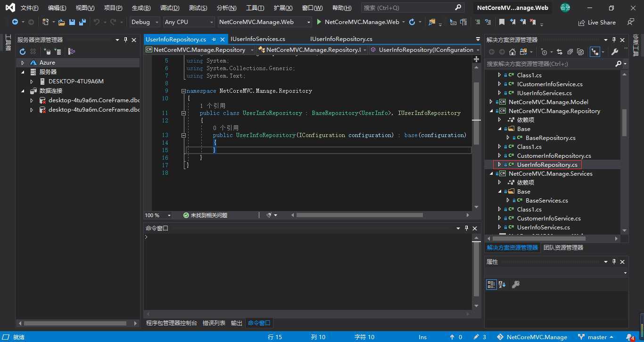Click the Property Pages wrench in Properties panel
Image resolution: width=644 pixels, height=342 pixels.
pos(515,285)
